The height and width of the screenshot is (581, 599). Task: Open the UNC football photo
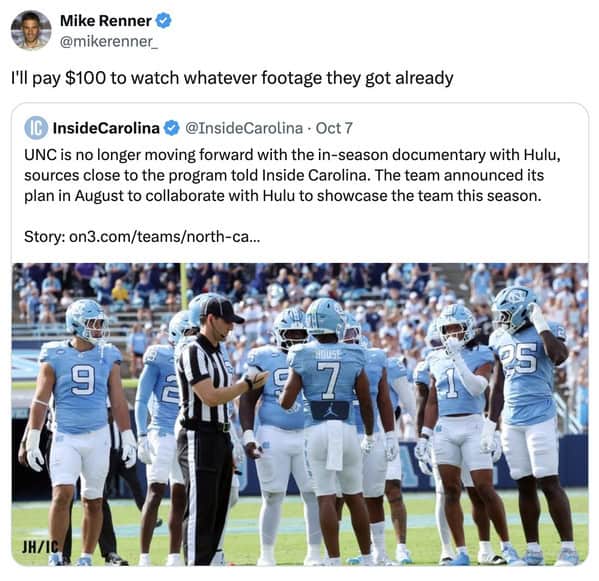[x=300, y=414]
